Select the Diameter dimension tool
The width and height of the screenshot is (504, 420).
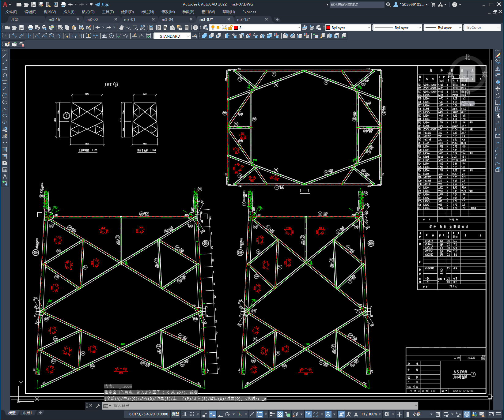pyautogui.click(x=51, y=36)
